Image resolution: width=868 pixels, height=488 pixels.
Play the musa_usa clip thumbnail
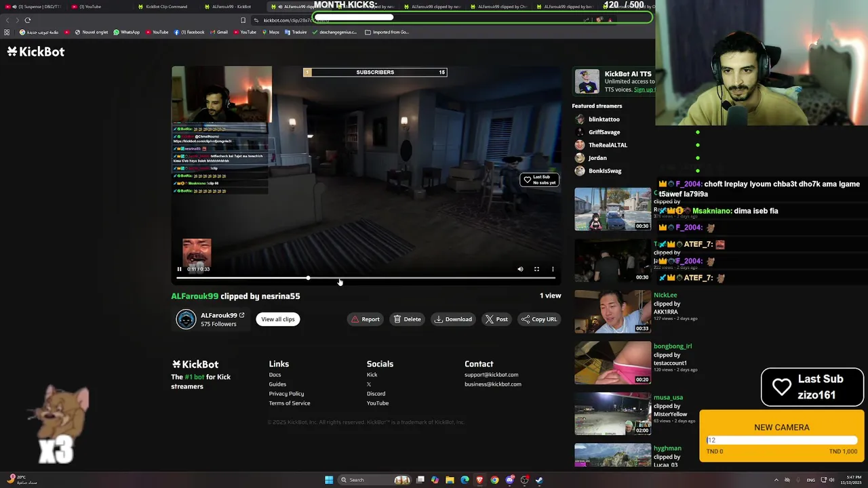612,414
